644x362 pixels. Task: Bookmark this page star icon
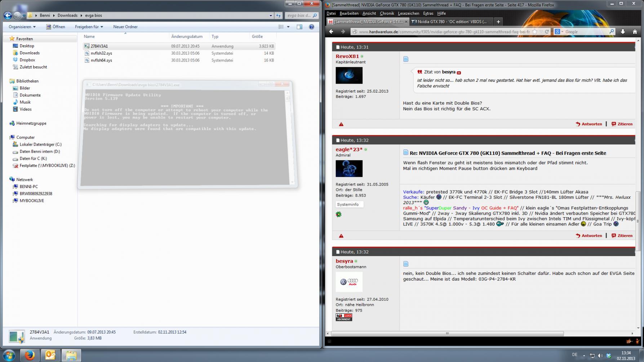tap(534, 32)
